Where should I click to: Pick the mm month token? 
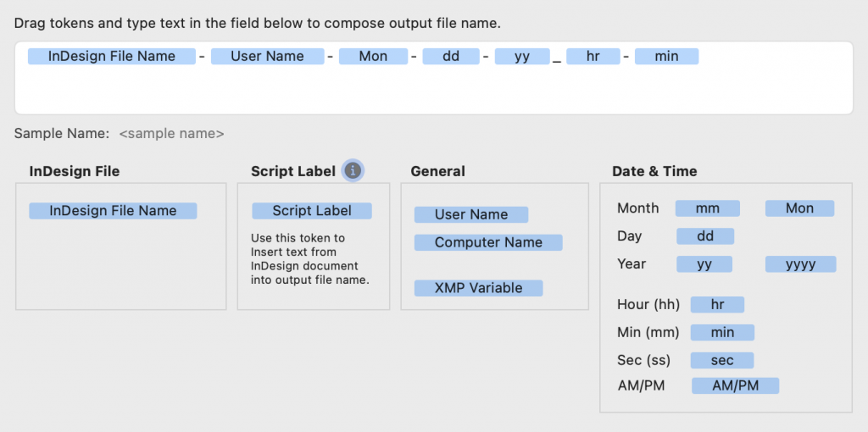708,208
